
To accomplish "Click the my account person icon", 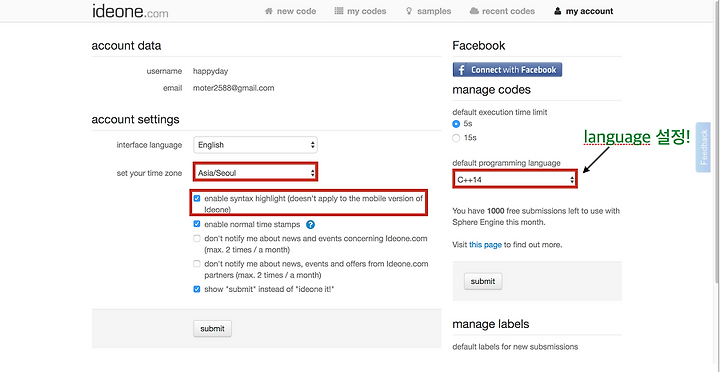I will [557, 11].
